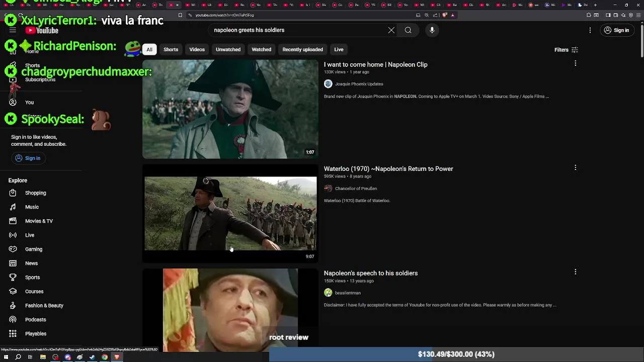
Task: Open 'I want to come home' video thumbnail
Action: pos(230,109)
